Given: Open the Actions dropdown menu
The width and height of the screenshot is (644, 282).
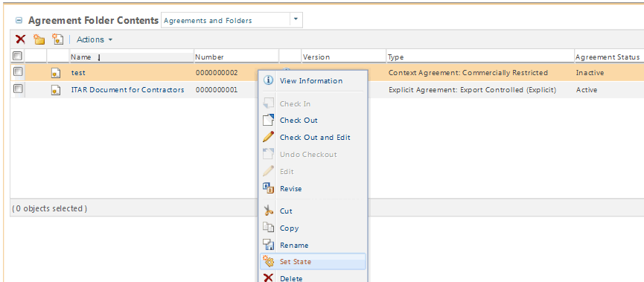Looking at the screenshot, I should (95, 39).
